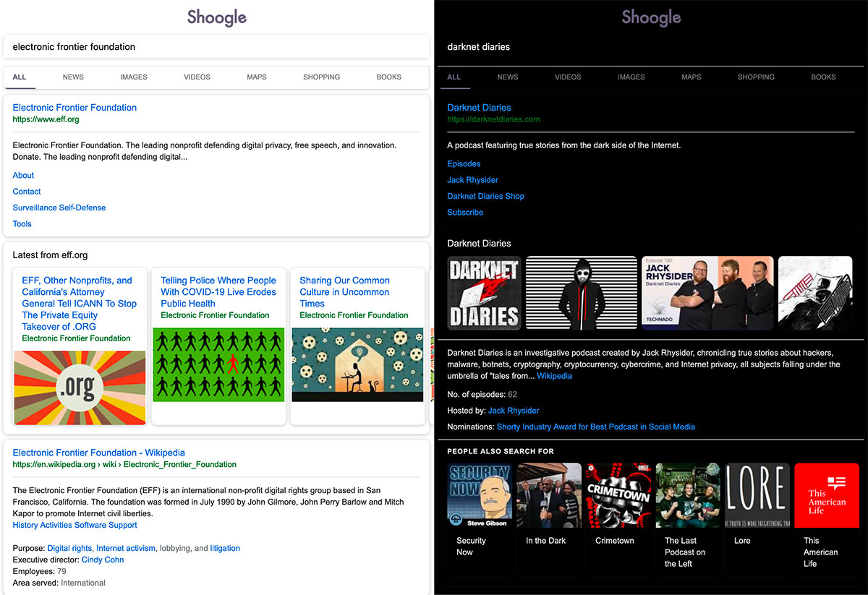Click the Electronic Frontier Foundation result title
868x595 pixels.
[x=75, y=108]
